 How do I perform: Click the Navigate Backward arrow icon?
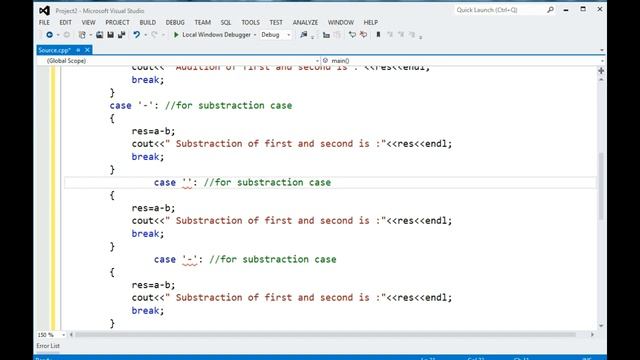coord(49,35)
